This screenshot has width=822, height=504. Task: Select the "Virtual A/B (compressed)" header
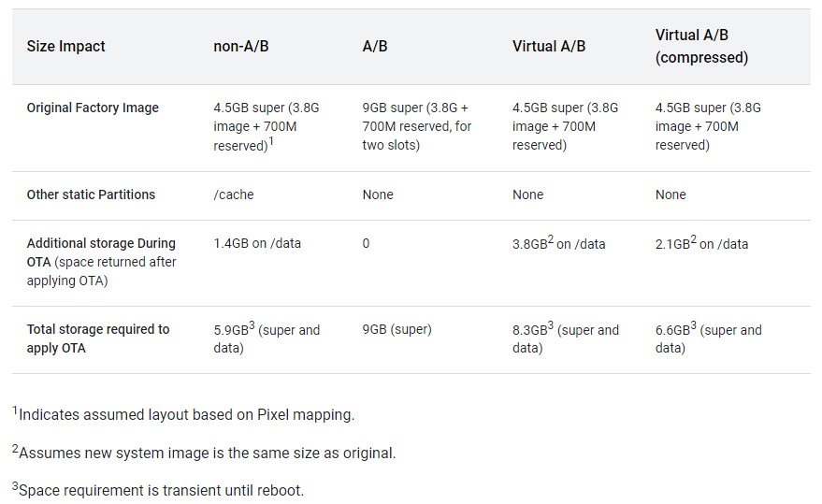coord(701,47)
